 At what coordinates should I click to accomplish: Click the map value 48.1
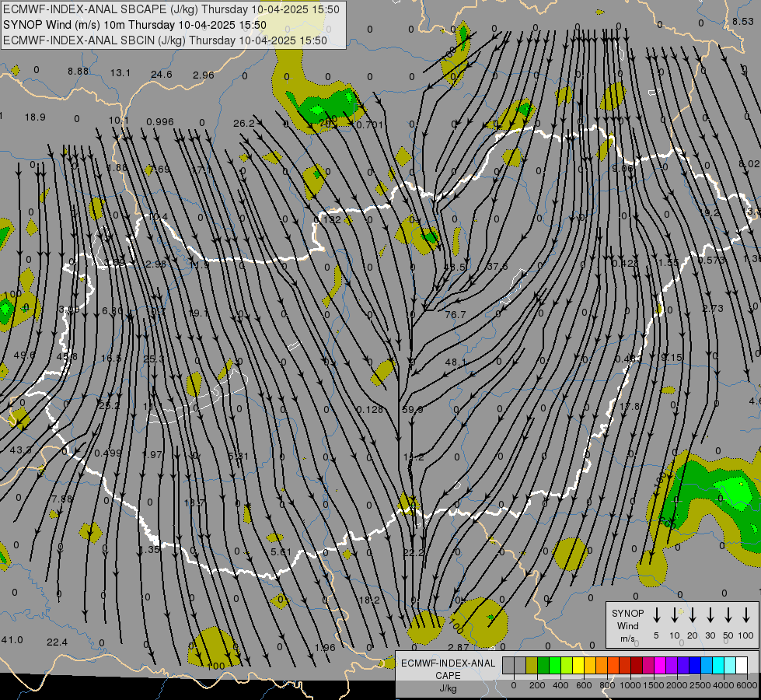point(456,362)
